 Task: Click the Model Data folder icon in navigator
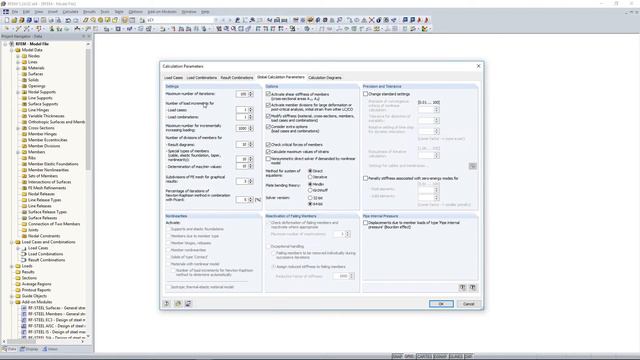[x=18, y=50]
